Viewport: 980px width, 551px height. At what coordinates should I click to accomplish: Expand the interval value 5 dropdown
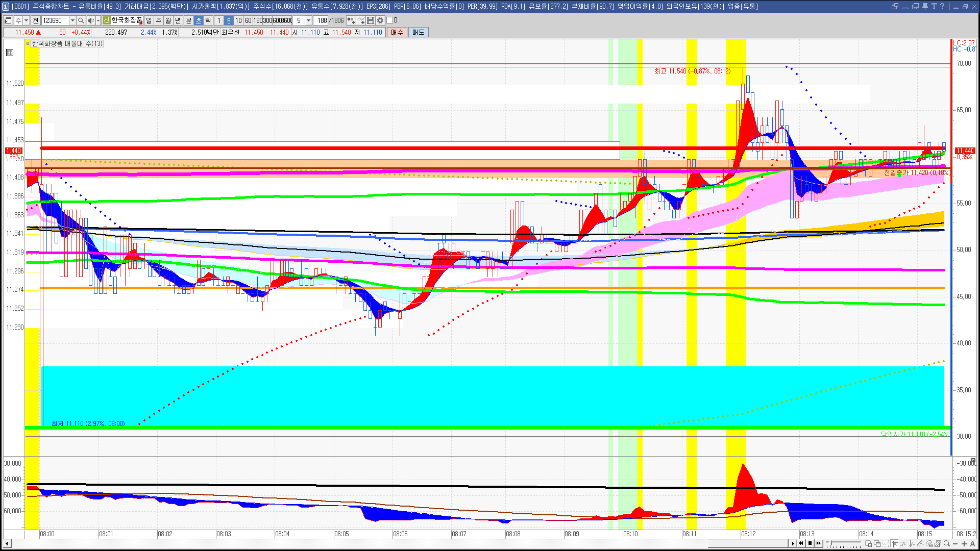tap(308, 20)
